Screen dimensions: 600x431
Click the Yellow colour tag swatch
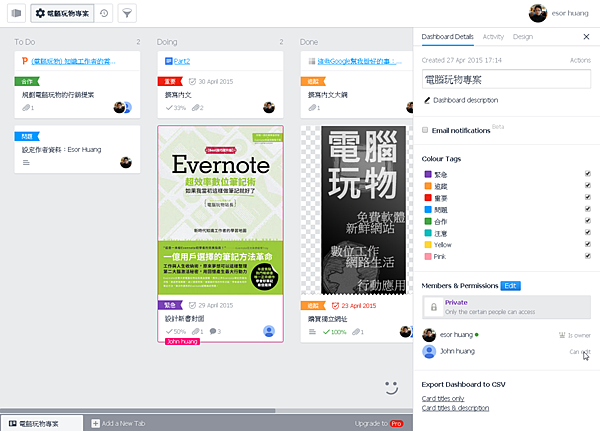point(428,245)
